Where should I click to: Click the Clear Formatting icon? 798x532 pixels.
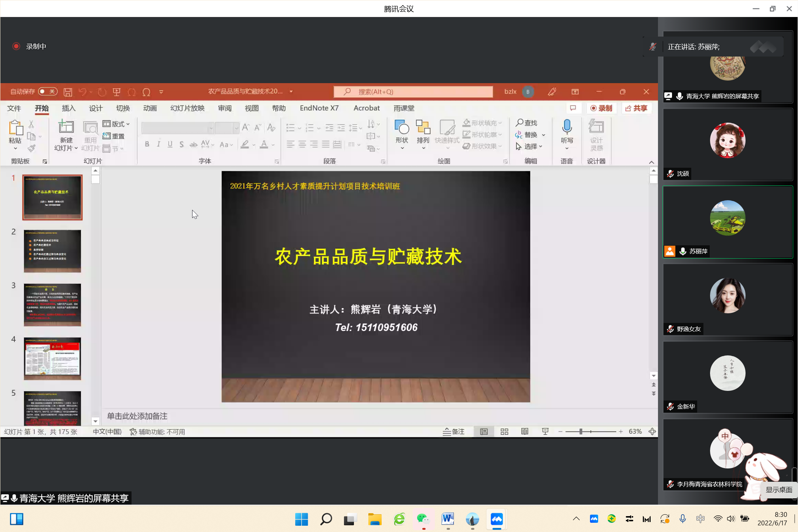(x=271, y=127)
